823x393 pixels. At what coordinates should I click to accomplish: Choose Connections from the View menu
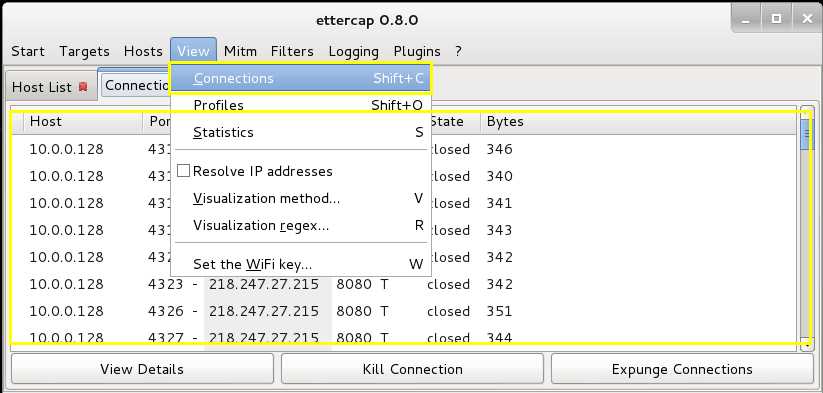(300, 78)
